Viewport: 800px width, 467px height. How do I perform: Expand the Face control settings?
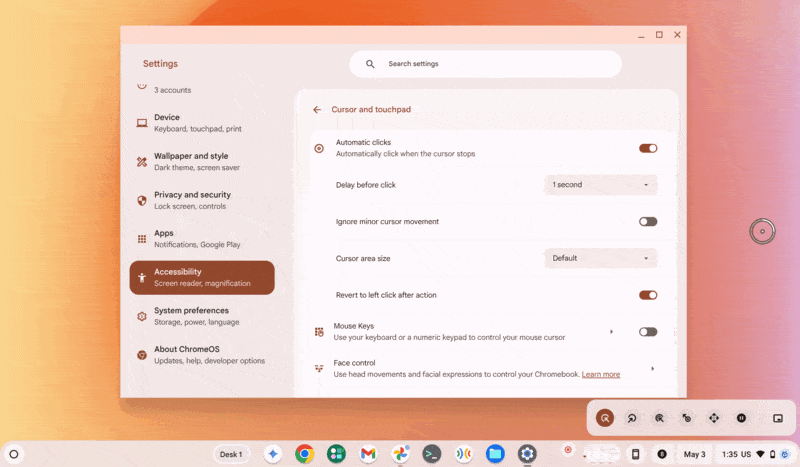point(652,369)
